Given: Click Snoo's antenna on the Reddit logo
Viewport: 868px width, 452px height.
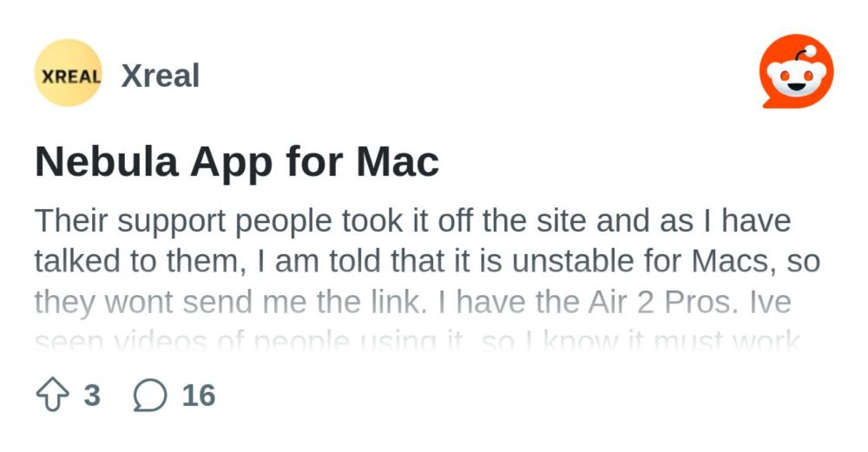Looking at the screenshot, I should coord(805,54).
